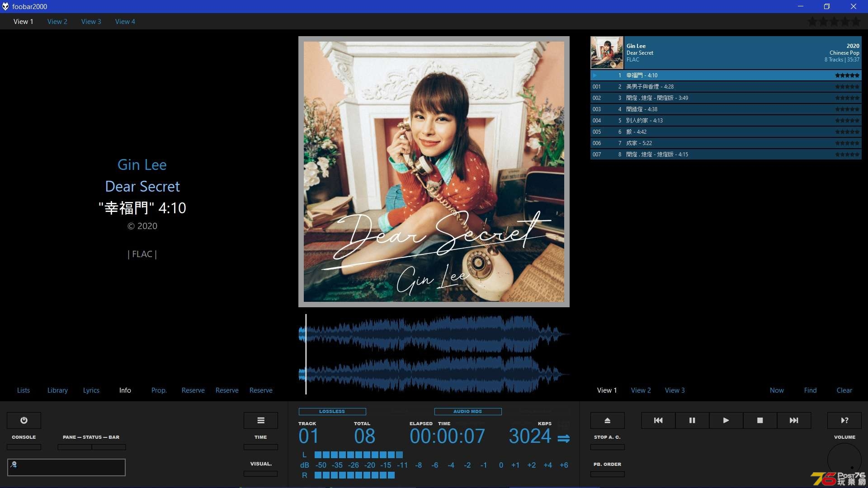Click the AUDIO MD5 indicator box
868x488 pixels.
pos(468,412)
